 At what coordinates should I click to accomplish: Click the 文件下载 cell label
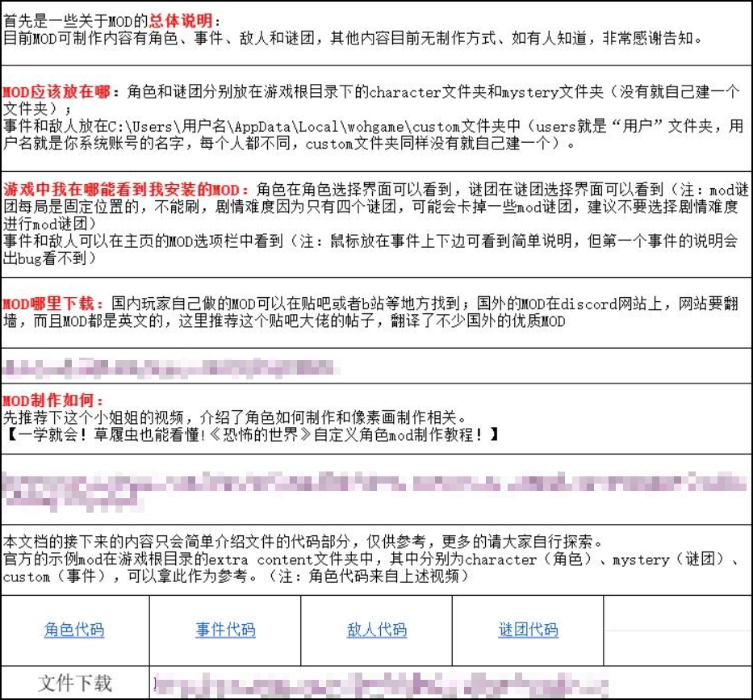pos(75,683)
